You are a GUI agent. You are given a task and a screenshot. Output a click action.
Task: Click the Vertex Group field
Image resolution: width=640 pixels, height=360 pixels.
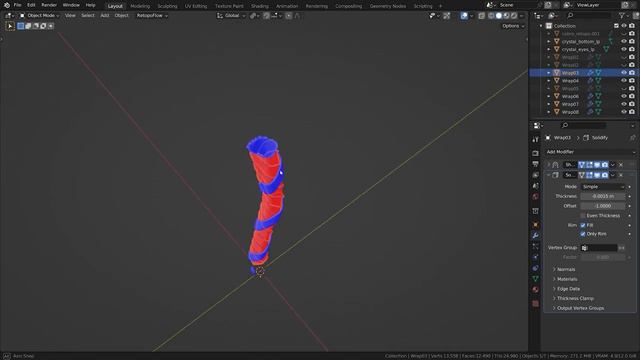click(x=599, y=248)
